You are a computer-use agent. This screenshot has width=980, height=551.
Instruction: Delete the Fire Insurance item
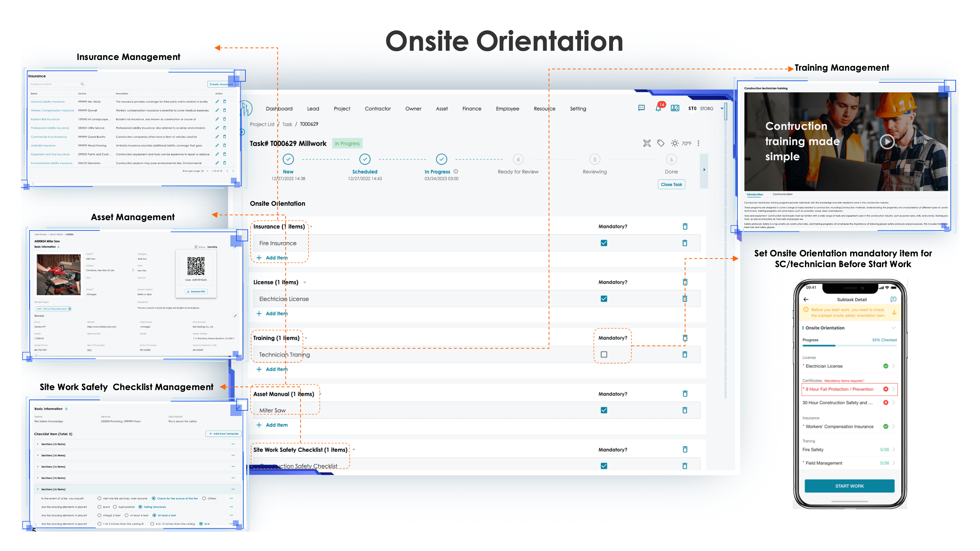click(685, 243)
